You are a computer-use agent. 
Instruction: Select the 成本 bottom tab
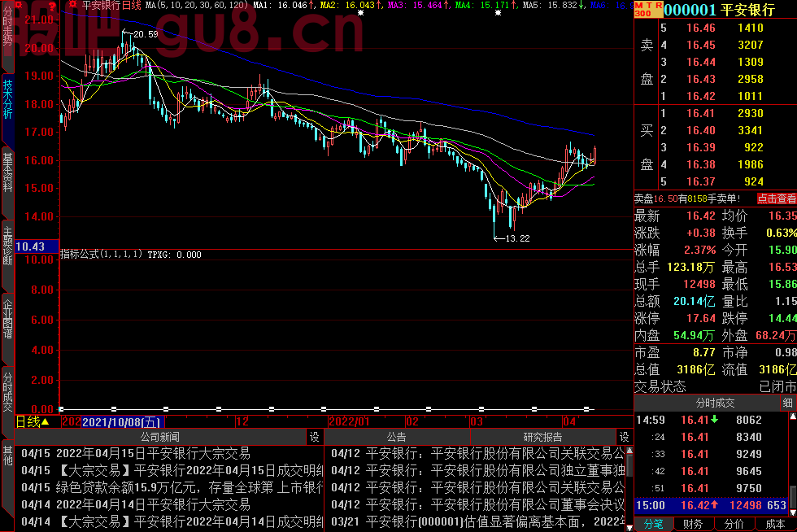(x=774, y=525)
